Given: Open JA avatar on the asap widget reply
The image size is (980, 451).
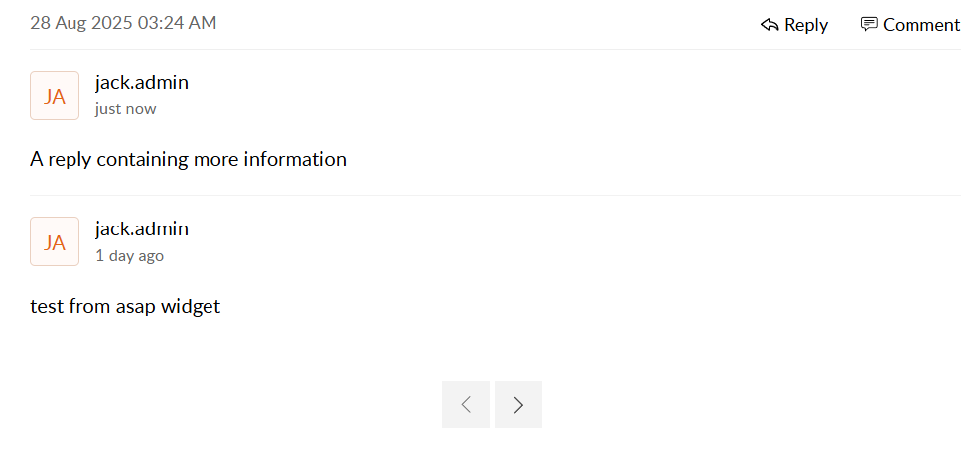Looking at the screenshot, I should coord(55,241).
